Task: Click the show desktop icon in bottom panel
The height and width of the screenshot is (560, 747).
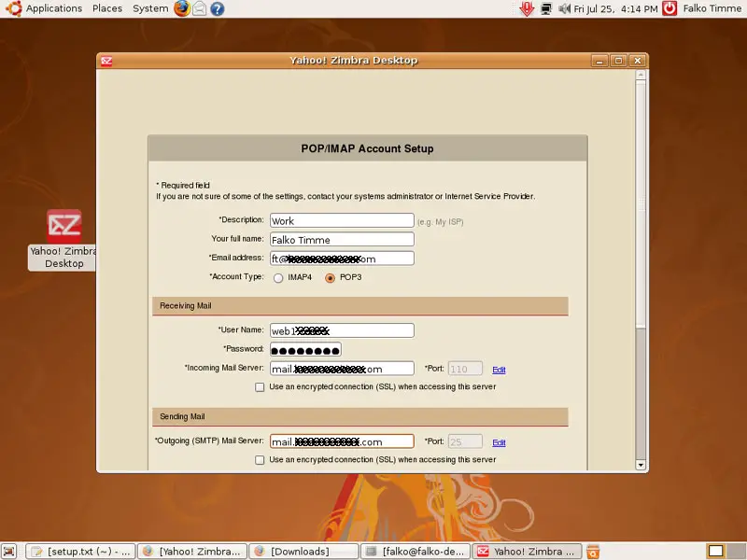Action: [8, 552]
